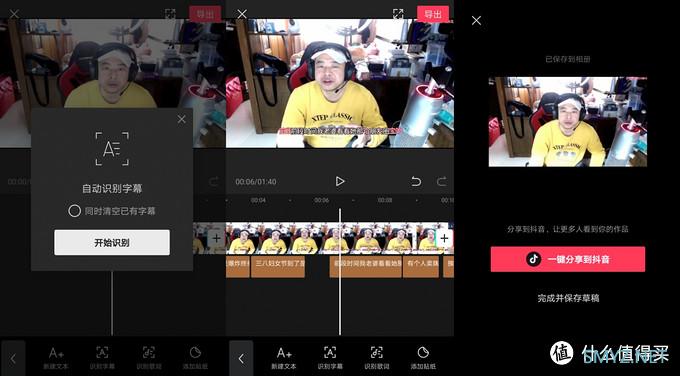This screenshot has height=376, width=680.
Task: Tap 一键分享到抖音 share button
Action: tap(568, 259)
